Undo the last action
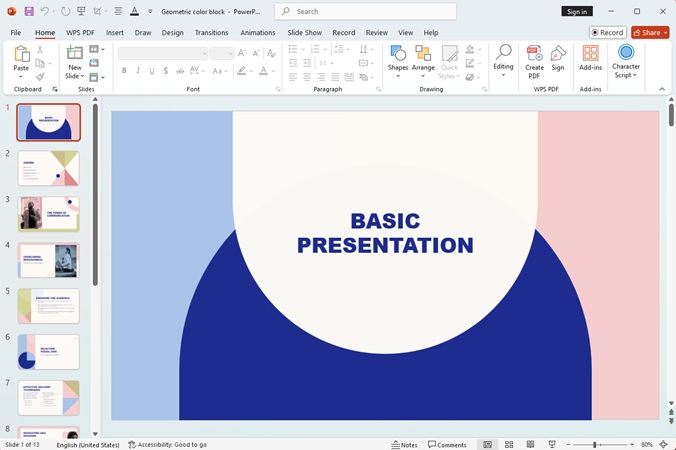This screenshot has width=676, height=450. [x=45, y=12]
